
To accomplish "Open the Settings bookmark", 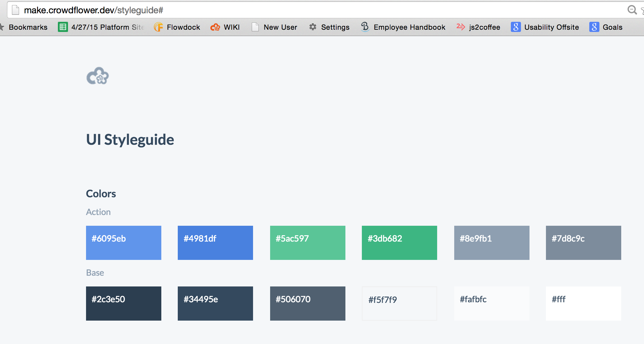I will click(x=329, y=27).
